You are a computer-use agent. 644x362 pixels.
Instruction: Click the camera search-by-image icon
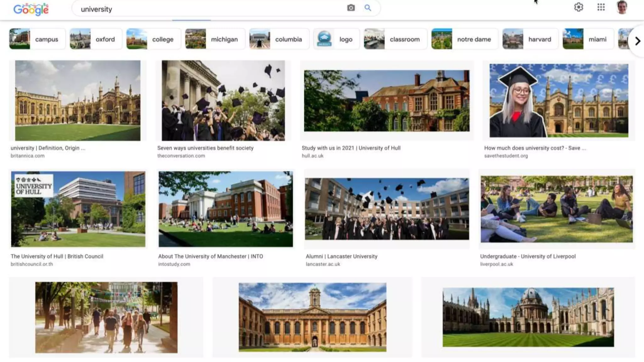coord(351,8)
